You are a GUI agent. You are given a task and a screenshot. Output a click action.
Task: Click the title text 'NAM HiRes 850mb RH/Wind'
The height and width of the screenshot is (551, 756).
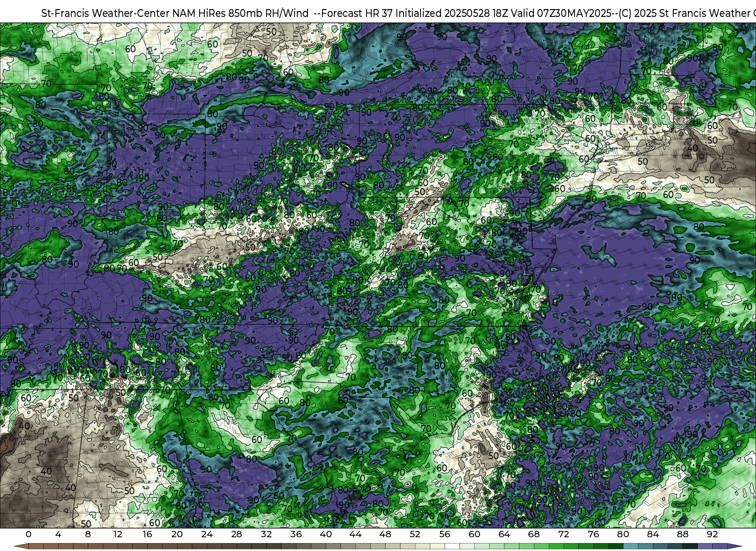click(241, 13)
